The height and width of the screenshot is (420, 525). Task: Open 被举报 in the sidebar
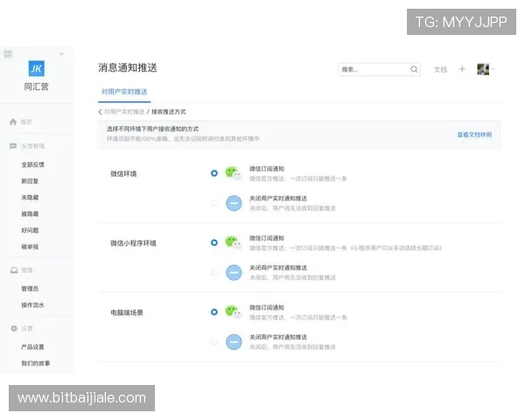[x=30, y=247]
